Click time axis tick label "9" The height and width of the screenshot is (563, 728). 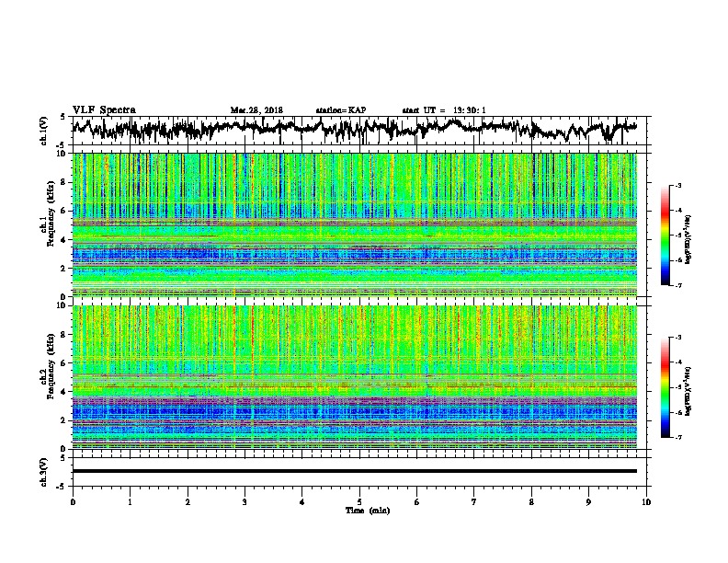pyautogui.click(x=588, y=501)
